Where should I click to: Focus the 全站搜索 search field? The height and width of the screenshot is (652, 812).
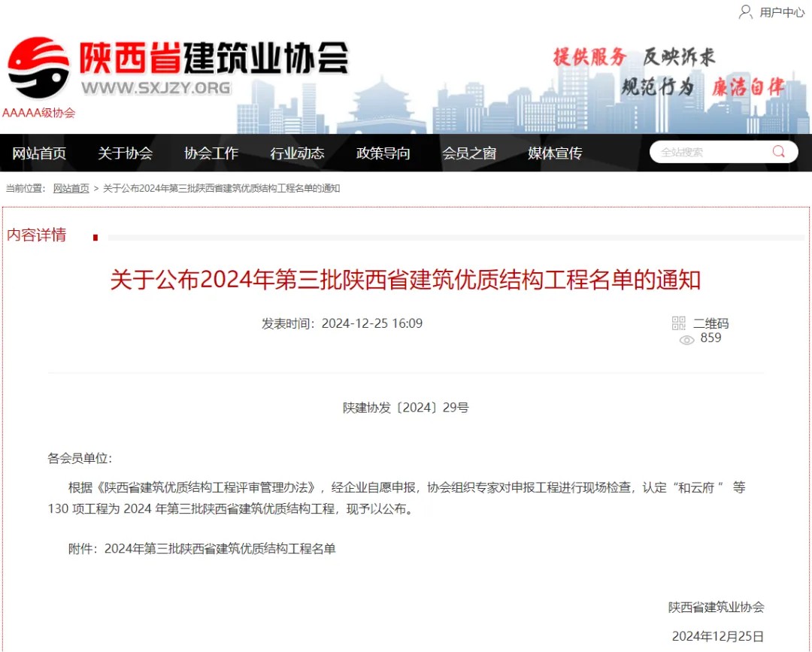pyautogui.click(x=723, y=152)
